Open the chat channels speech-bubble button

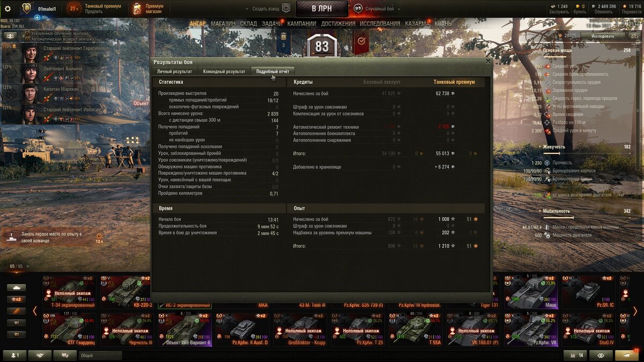click(65, 355)
